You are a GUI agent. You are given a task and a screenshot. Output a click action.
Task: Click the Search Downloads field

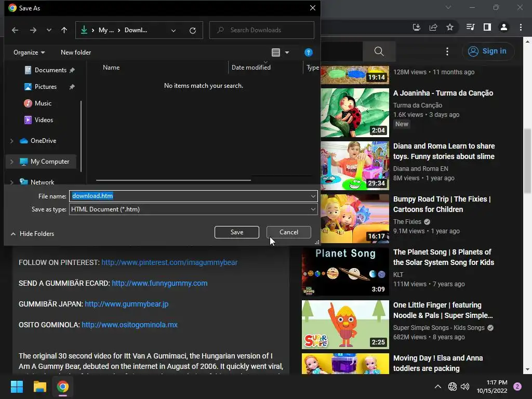(262, 30)
